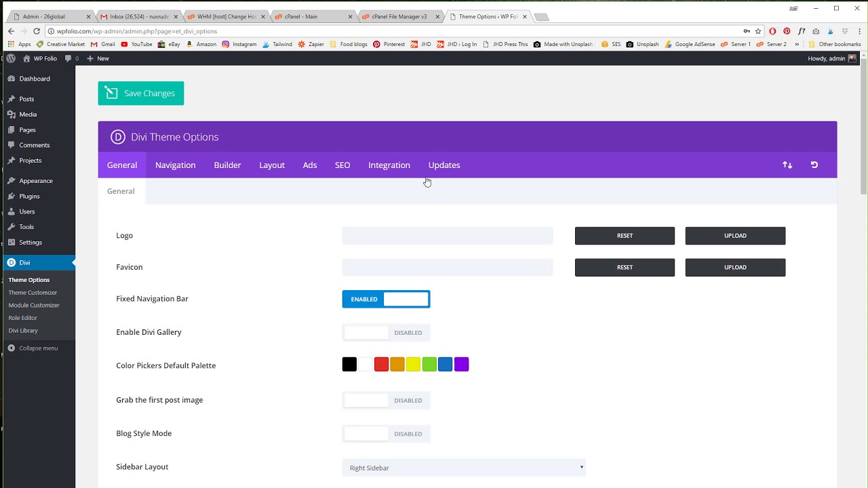Switch to the Layout tab

(x=272, y=165)
